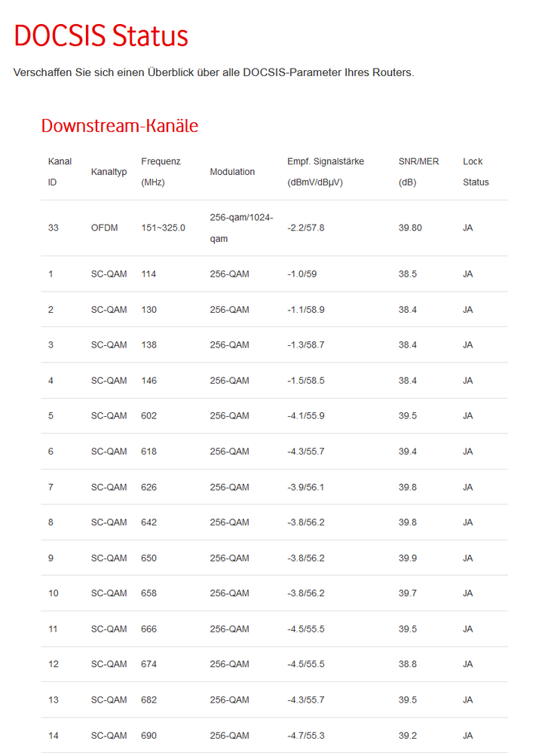
Task: Select signal strength -2.2/57.8
Action: (306, 228)
